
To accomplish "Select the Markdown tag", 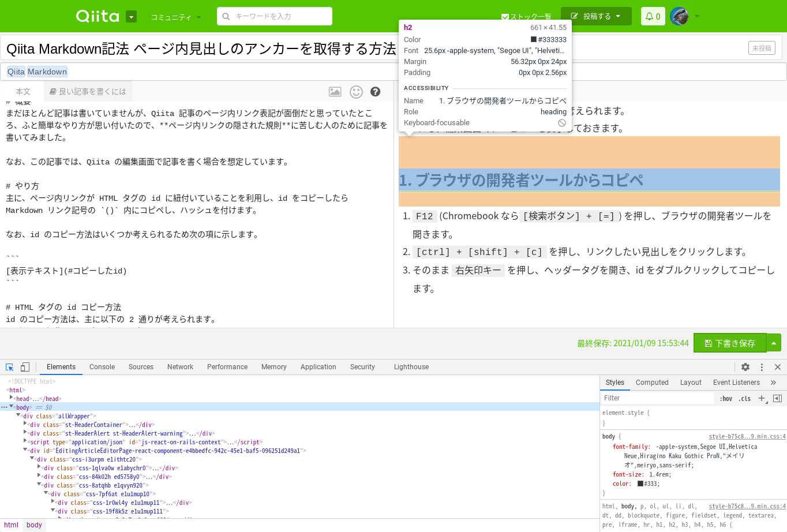I will pos(47,72).
